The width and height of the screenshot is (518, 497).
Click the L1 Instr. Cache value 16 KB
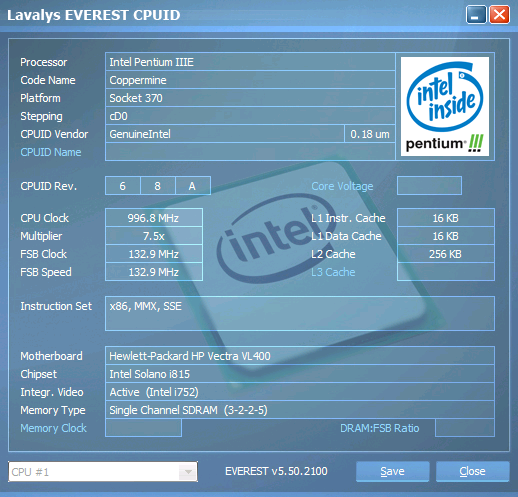446,218
